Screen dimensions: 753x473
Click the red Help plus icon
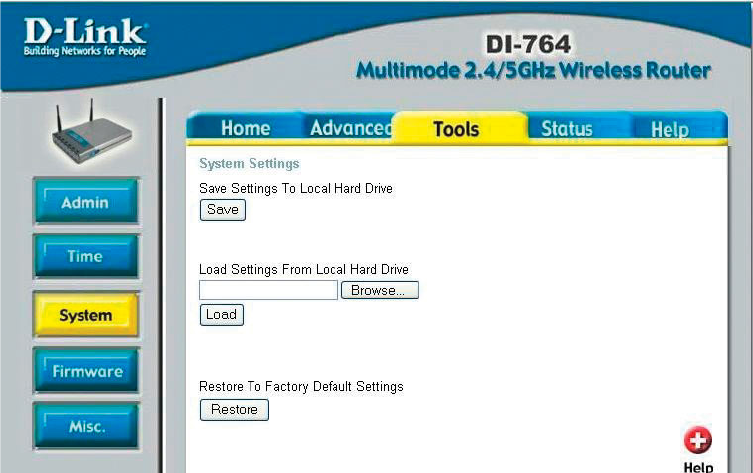pyautogui.click(x=697, y=440)
